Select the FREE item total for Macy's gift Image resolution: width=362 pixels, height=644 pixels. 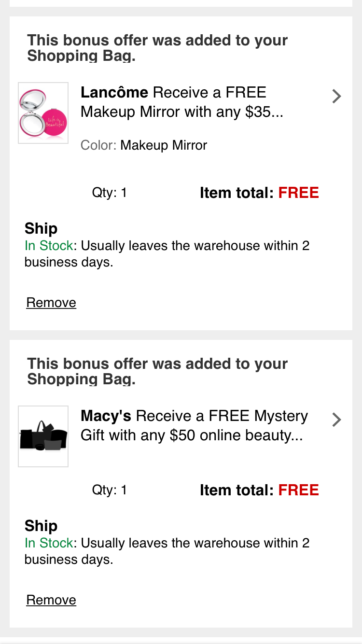298,490
